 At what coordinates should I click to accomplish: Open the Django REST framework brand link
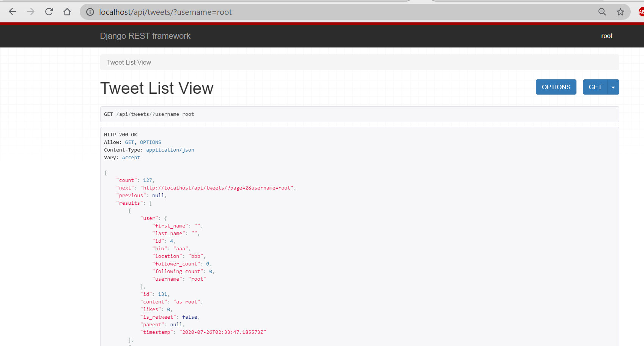pos(145,36)
